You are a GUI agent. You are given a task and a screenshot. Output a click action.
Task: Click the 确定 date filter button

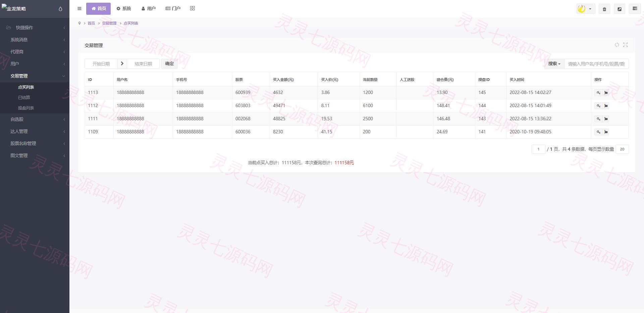[x=169, y=64]
